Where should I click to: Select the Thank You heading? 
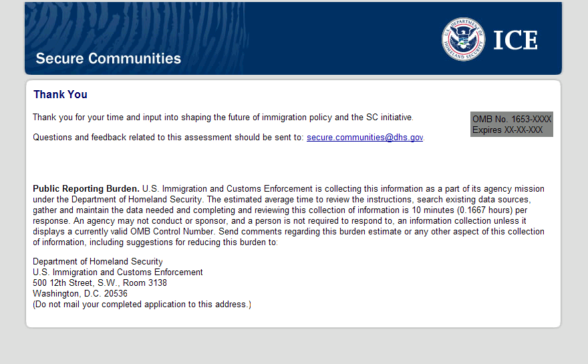(60, 95)
